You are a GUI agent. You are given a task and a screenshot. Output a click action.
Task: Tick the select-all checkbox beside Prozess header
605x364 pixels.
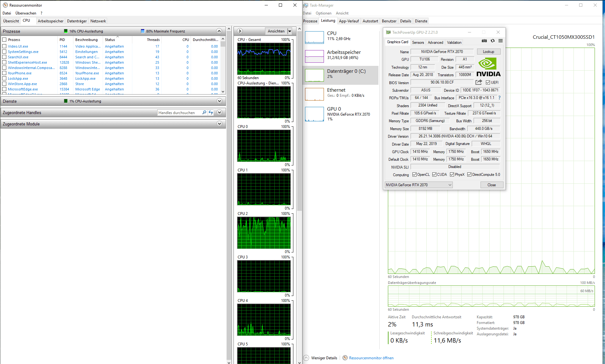pyautogui.click(x=4, y=40)
